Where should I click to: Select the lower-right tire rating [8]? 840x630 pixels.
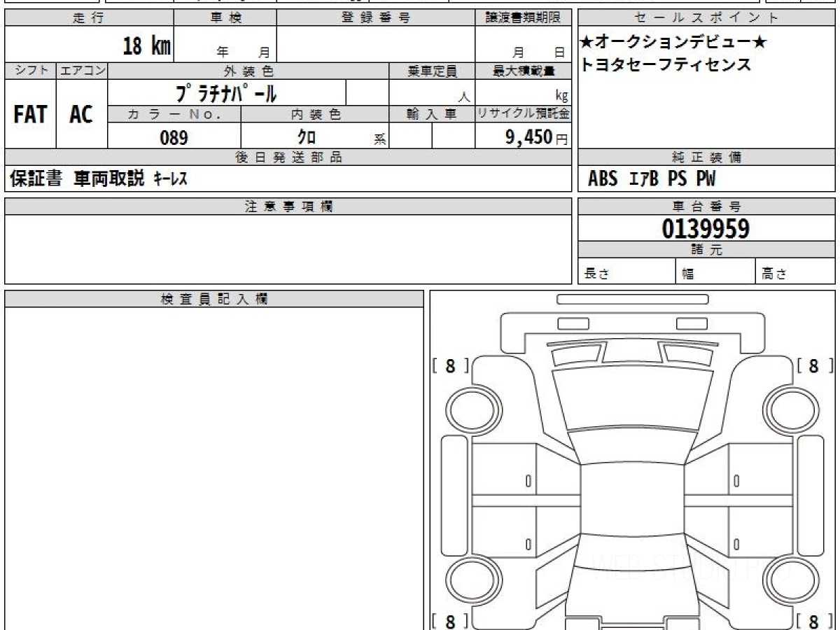[x=814, y=621]
